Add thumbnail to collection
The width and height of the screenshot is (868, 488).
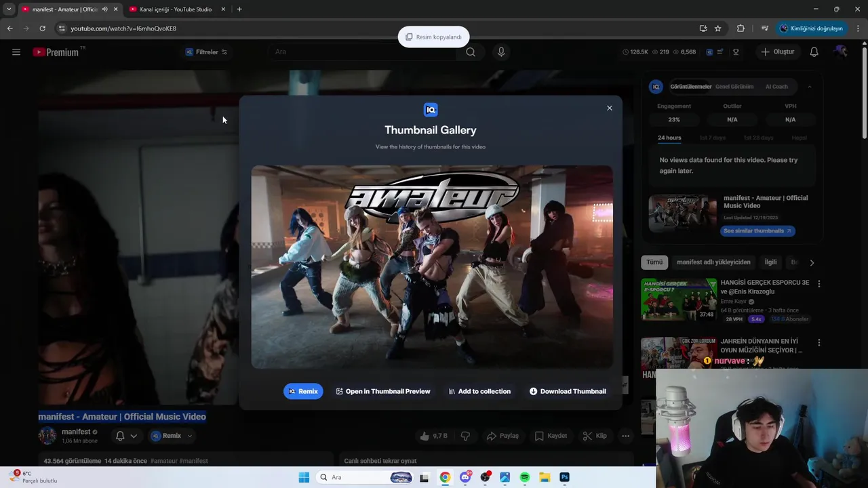(479, 391)
